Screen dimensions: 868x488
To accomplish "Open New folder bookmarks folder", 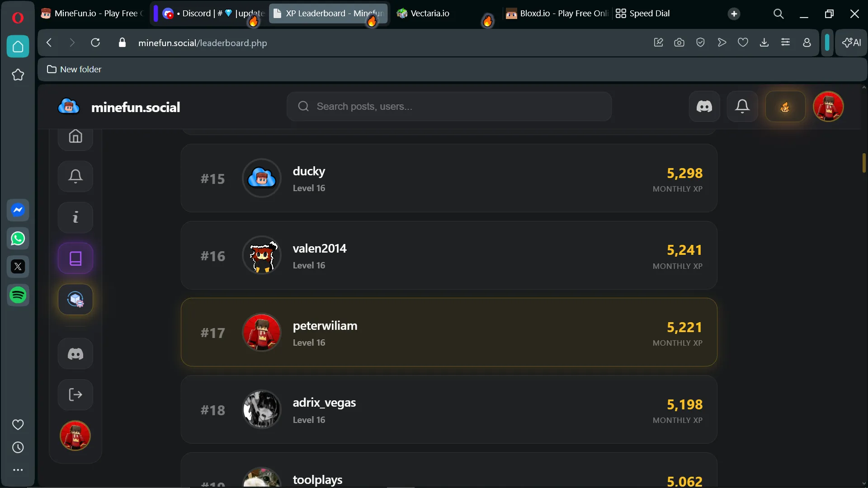I will point(75,69).
